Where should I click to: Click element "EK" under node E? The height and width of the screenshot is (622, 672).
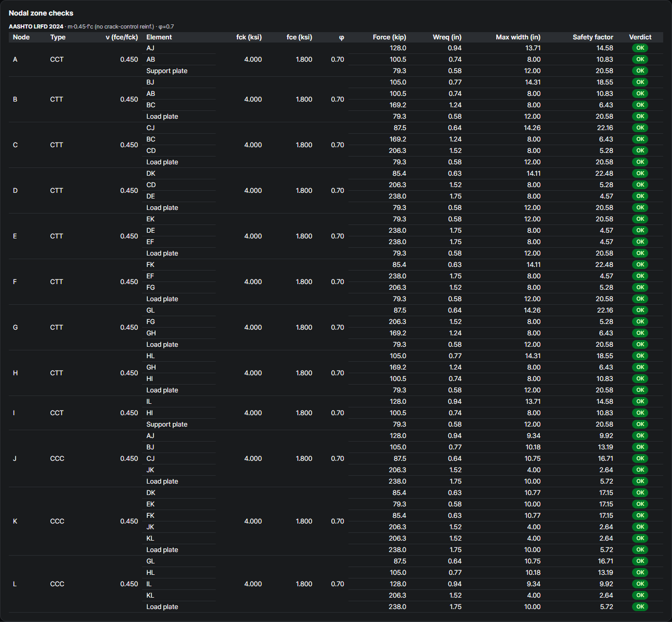[150, 219]
